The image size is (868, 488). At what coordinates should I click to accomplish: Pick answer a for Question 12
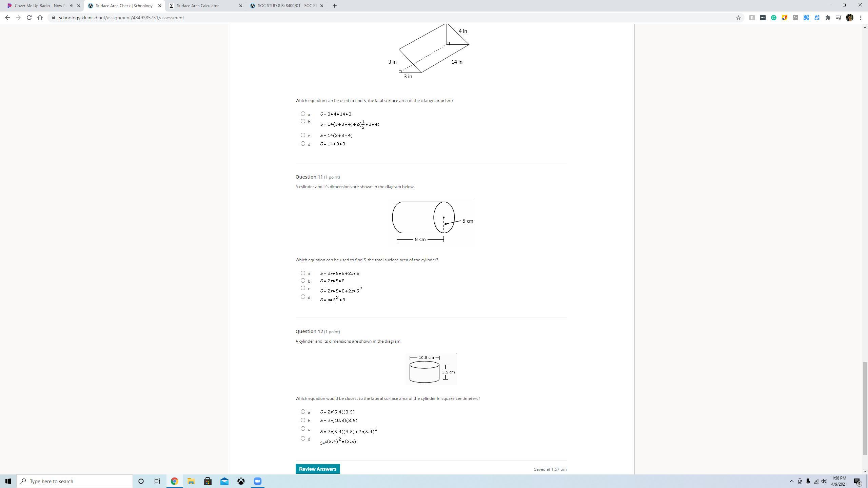pyautogui.click(x=303, y=412)
